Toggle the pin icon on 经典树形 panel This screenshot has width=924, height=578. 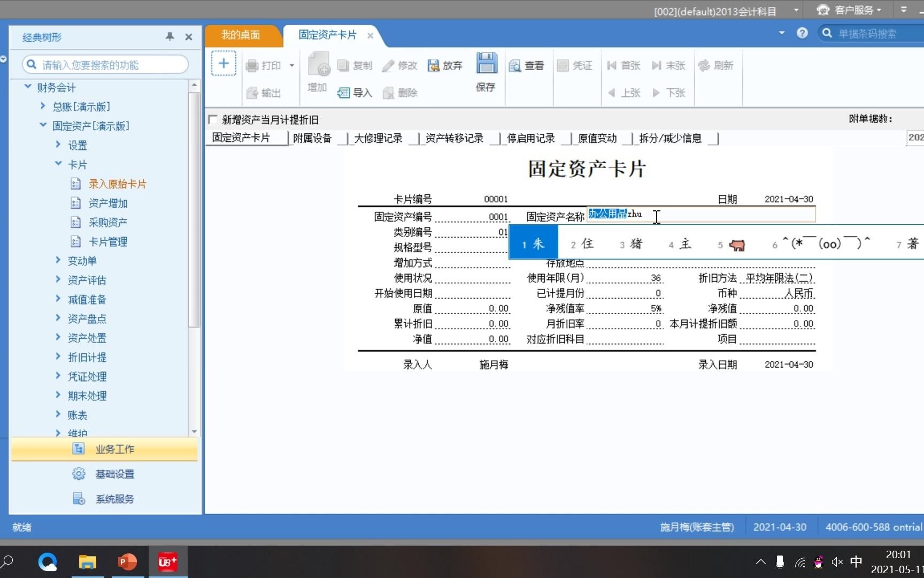tap(170, 37)
